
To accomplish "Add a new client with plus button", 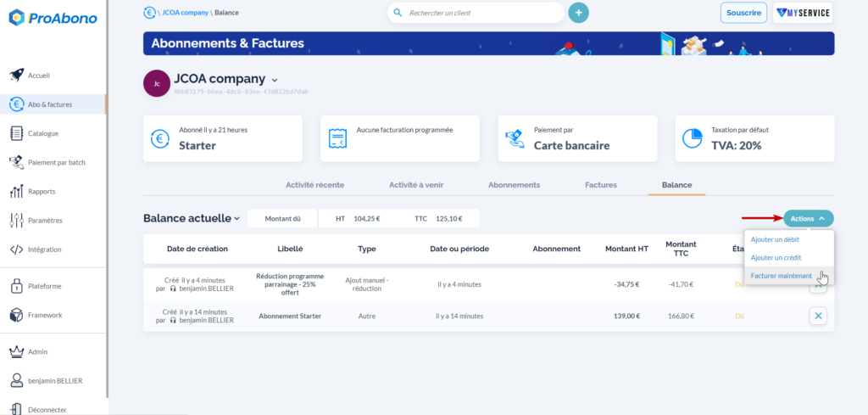I will coord(578,13).
